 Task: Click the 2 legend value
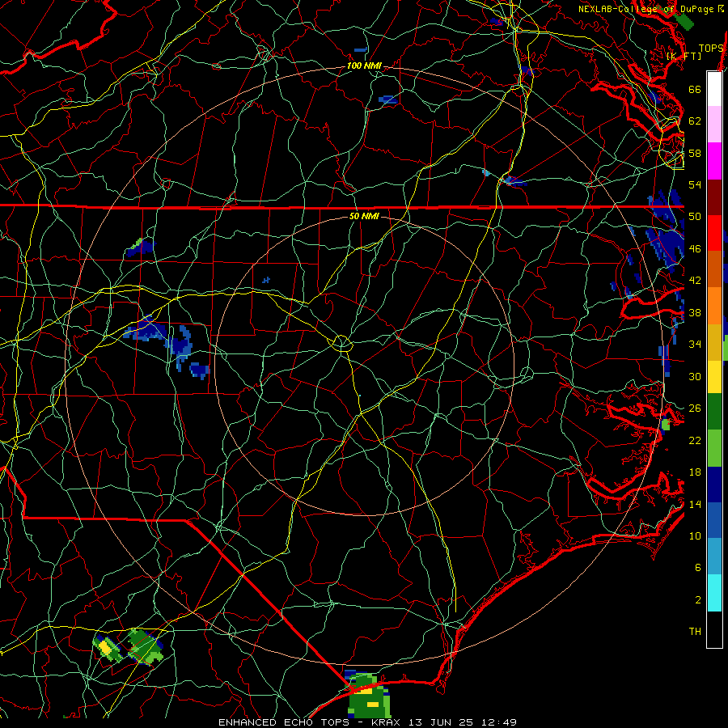pos(697,600)
